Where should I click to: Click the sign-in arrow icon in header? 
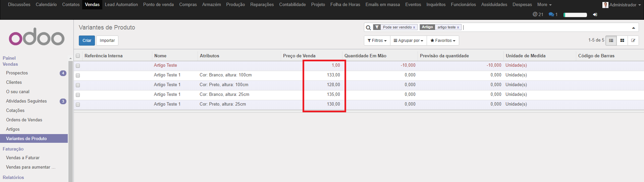(x=595, y=15)
